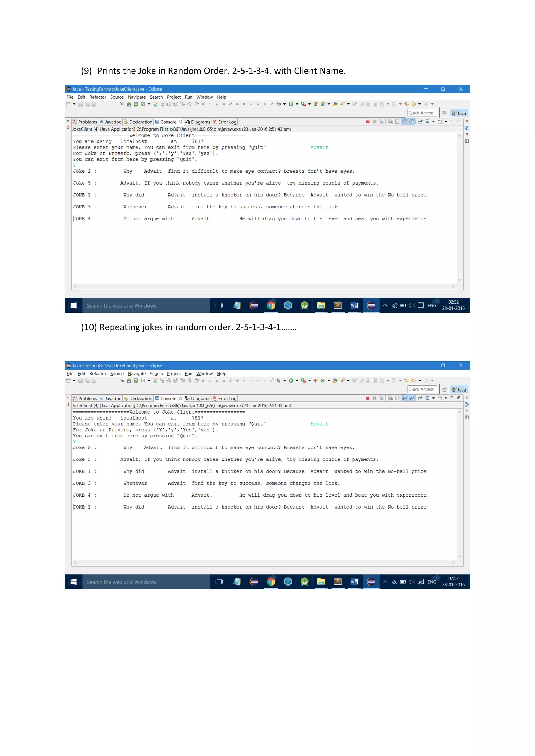Toggle show console on standard out, figure (9)
The image size is (535, 756).
pyautogui.click(x=405, y=122)
